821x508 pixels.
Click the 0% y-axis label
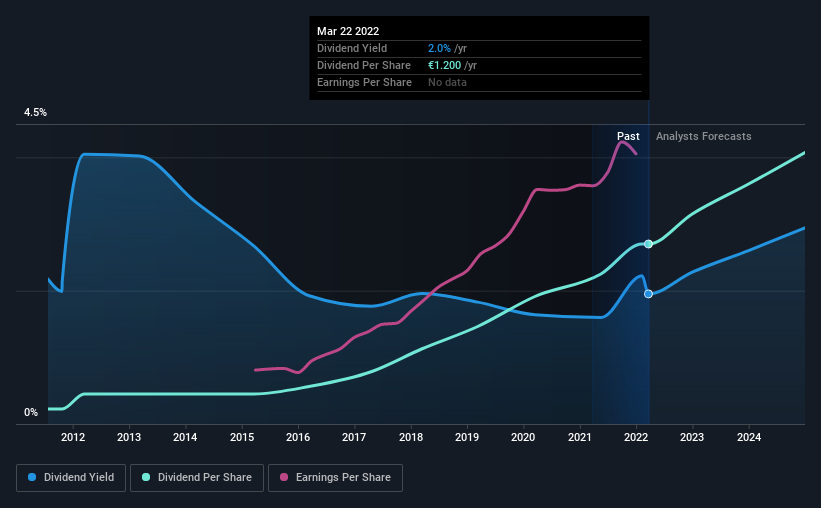point(31,413)
